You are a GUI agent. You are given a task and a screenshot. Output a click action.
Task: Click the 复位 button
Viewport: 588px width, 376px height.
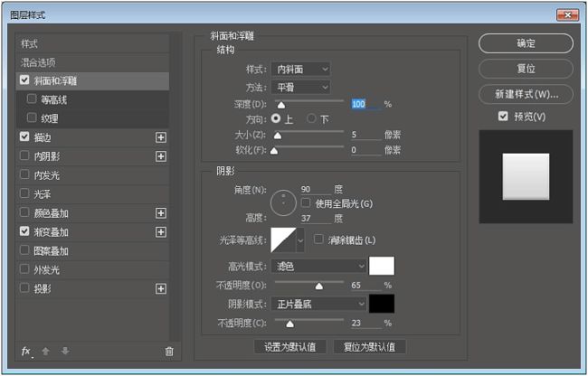pos(526,69)
